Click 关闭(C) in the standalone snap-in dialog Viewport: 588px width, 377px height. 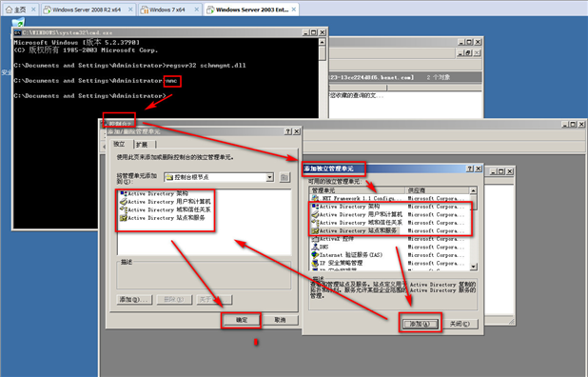(x=460, y=324)
